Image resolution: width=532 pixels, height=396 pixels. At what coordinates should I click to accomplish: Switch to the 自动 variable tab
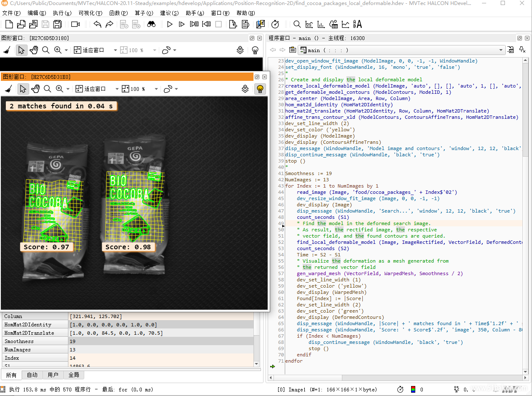point(32,375)
